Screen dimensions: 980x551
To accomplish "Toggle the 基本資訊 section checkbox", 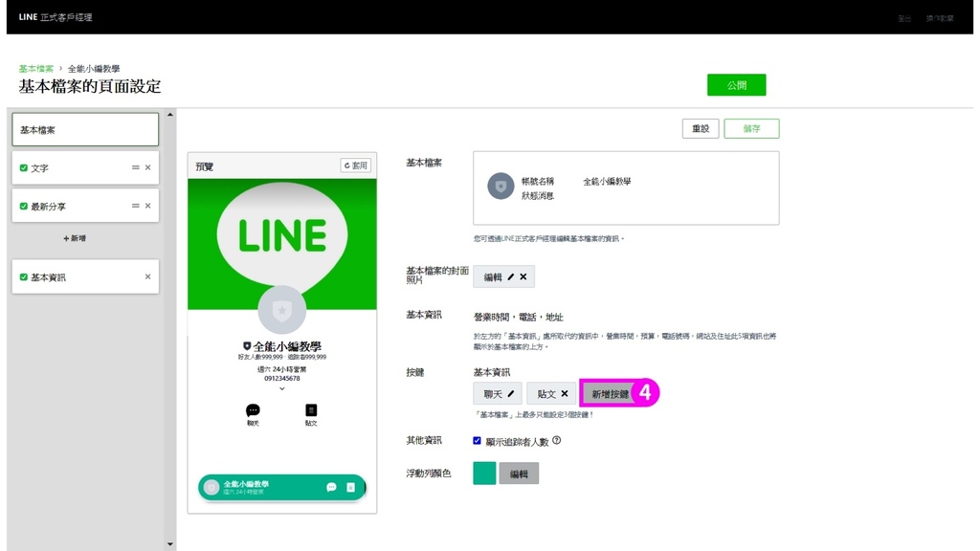I will click(24, 277).
